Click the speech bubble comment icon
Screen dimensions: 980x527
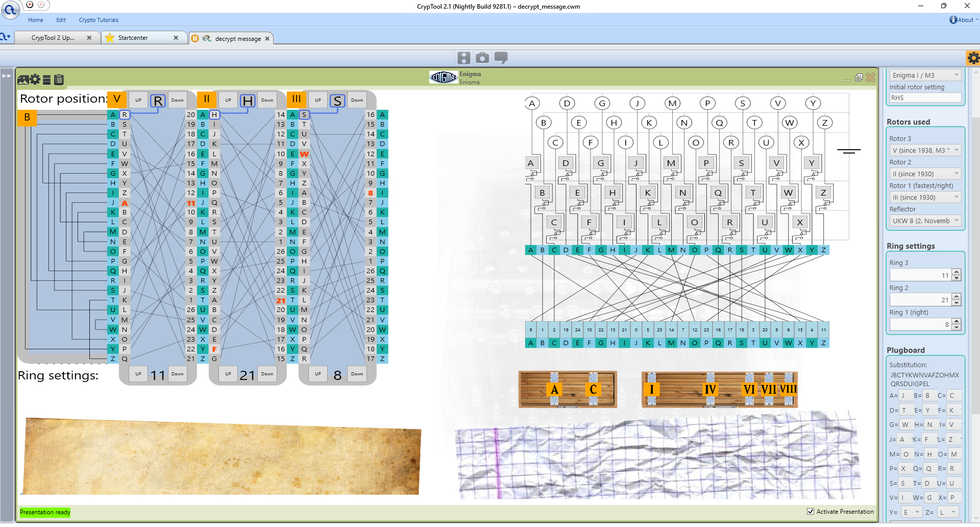(x=501, y=58)
